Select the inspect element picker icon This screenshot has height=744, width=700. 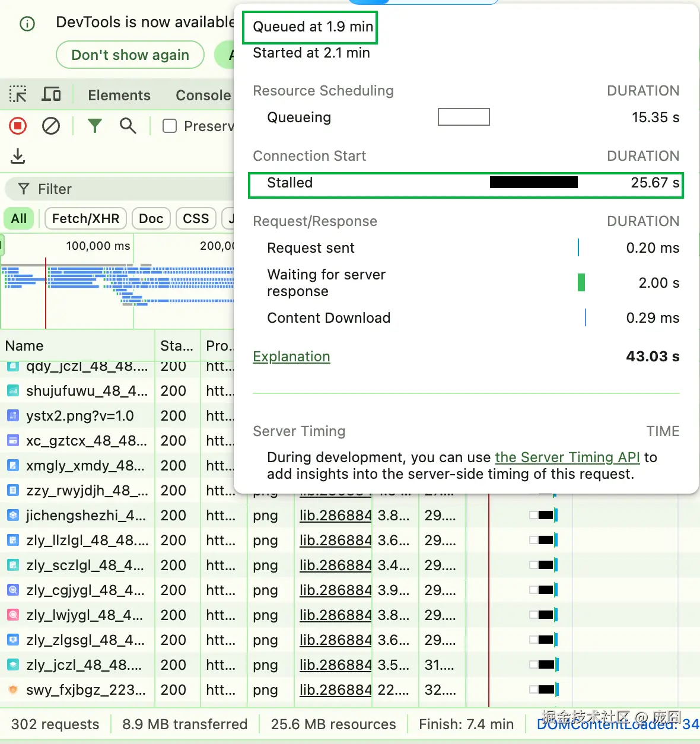click(18, 95)
